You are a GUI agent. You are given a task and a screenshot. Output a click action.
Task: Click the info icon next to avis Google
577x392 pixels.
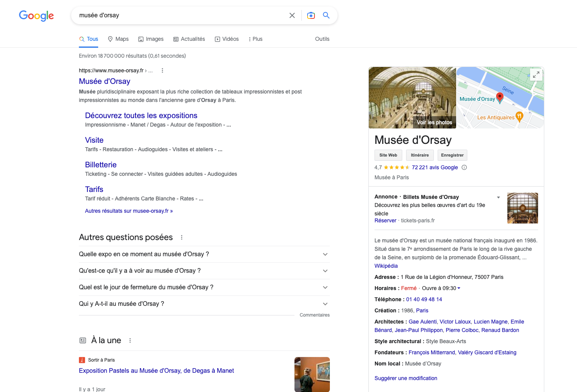(464, 167)
